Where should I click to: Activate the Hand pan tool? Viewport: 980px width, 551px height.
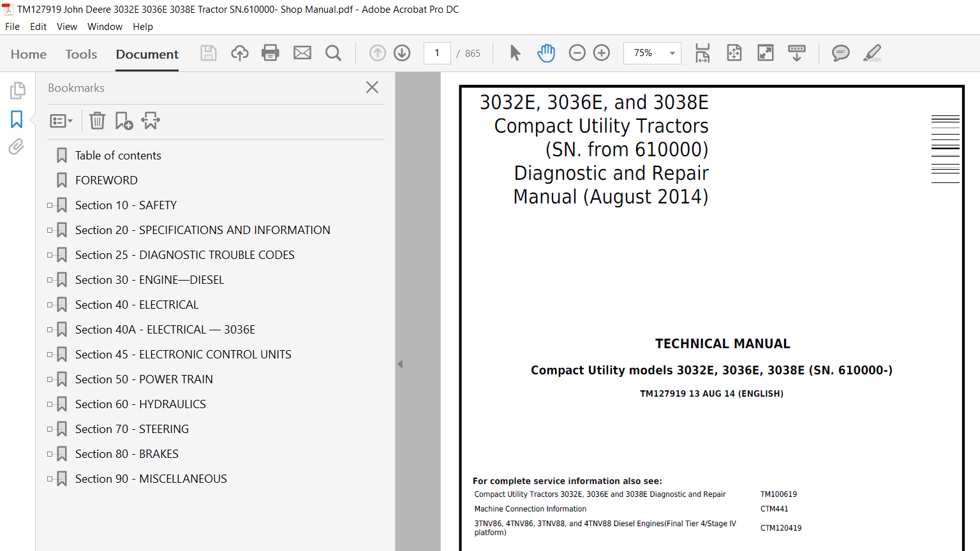546,53
